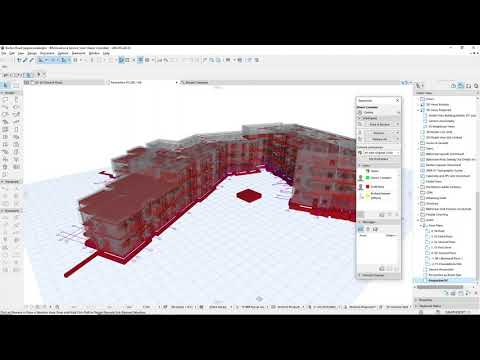
Task: Click the second message filter icon under Messages
Action: coord(368,229)
